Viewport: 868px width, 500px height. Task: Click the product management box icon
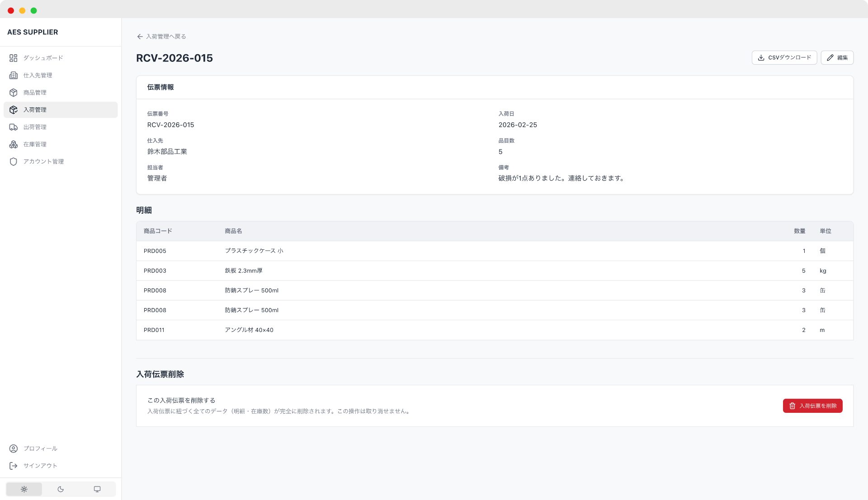pos(14,93)
